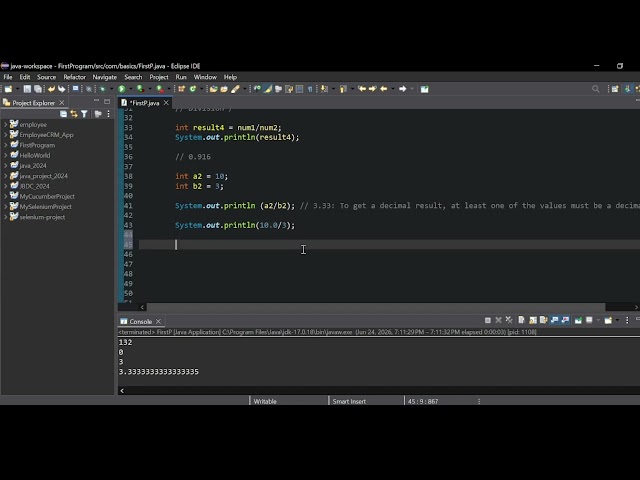
Task: Toggle console Word Wrap
Action: (543, 320)
